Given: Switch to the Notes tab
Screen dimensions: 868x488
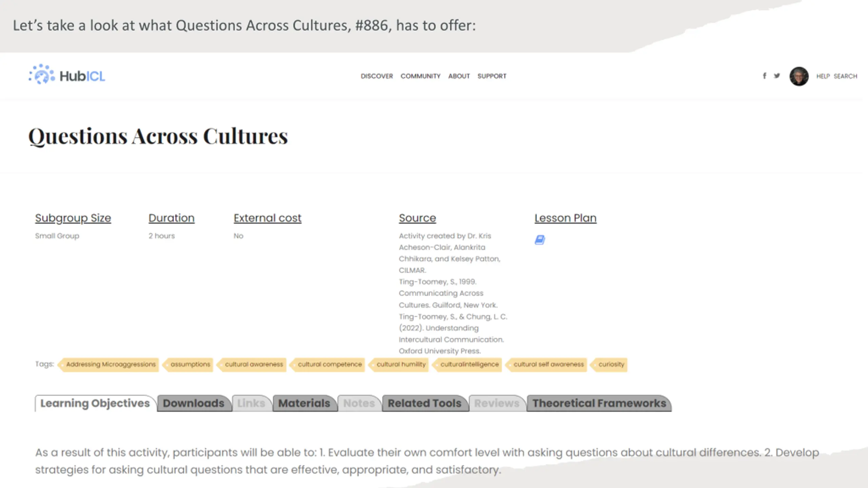Looking at the screenshot, I should (x=359, y=403).
